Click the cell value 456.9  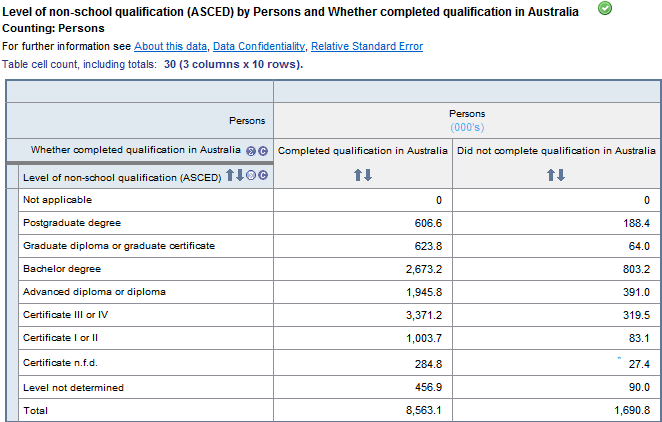click(428, 387)
